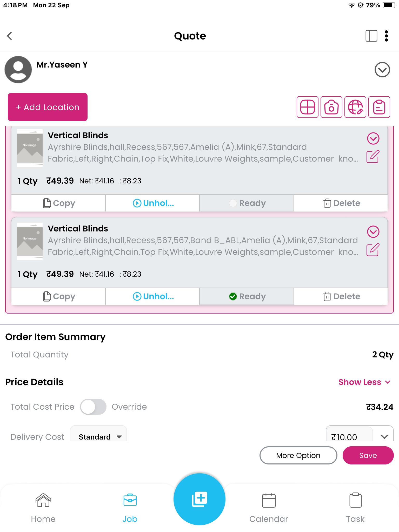Click the Add Location button
Screen dimensions: 399x532
(x=48, y=107)
